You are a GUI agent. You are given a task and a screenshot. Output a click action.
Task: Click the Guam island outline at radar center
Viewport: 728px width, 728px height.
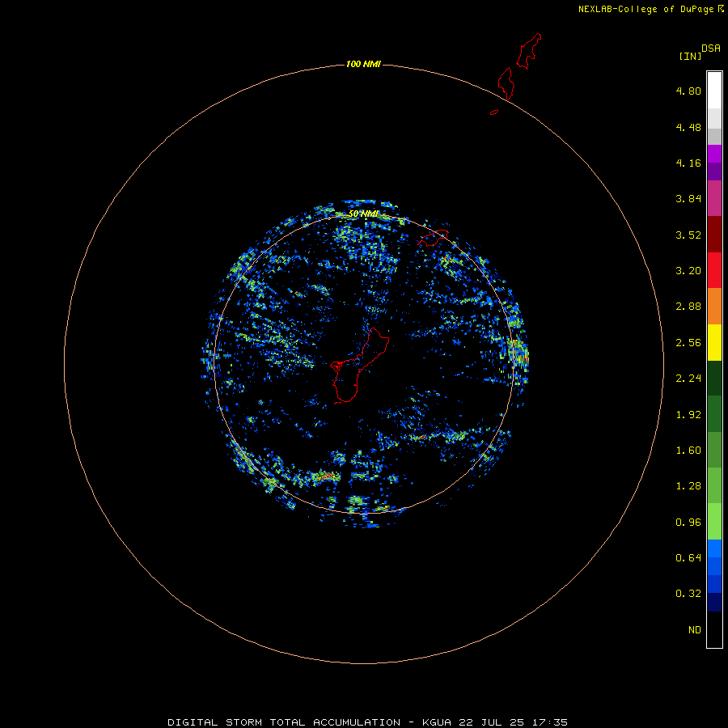[x=359, y=365]
